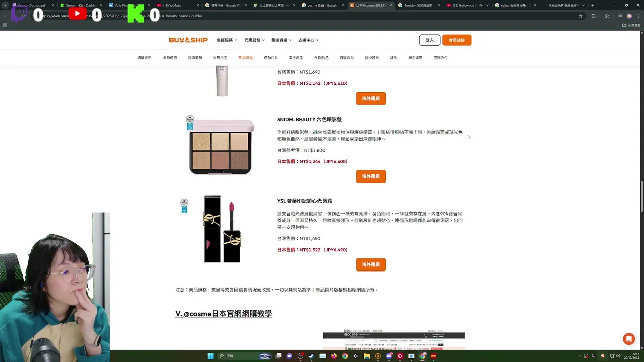Click 海外購買 for YSL lip gloss
The image size is (644, 362).
tap(371, 264)
